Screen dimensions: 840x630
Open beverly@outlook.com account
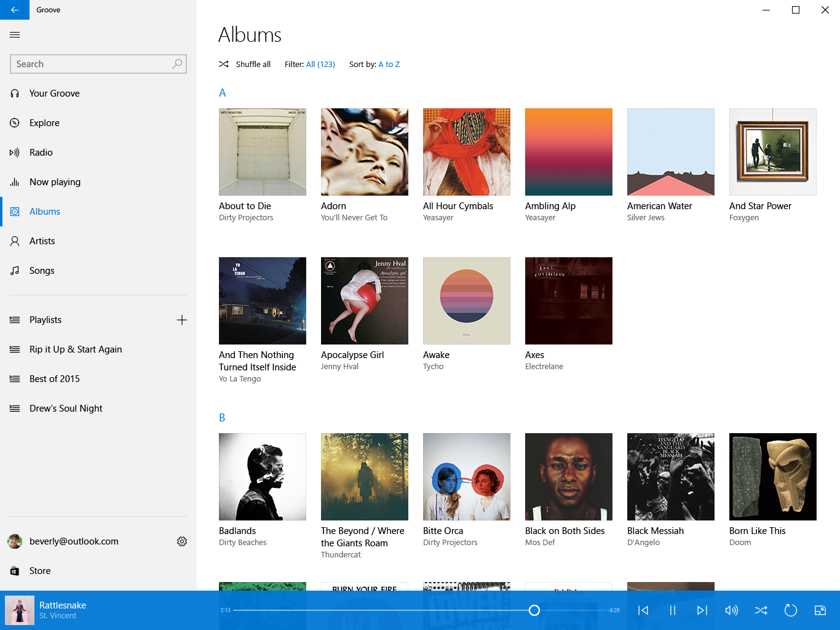point(98,541)
